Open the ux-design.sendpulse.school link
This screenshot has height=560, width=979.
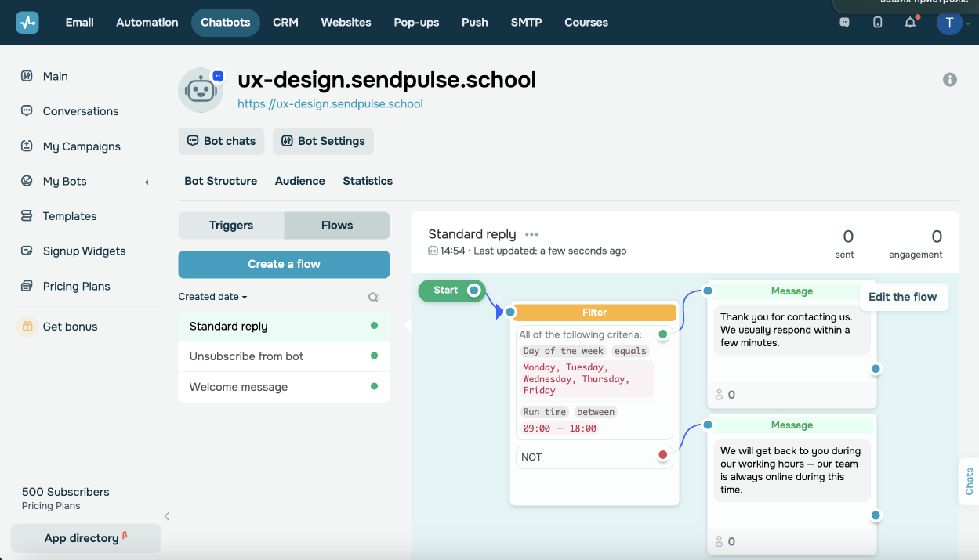(x=330, y=103)
